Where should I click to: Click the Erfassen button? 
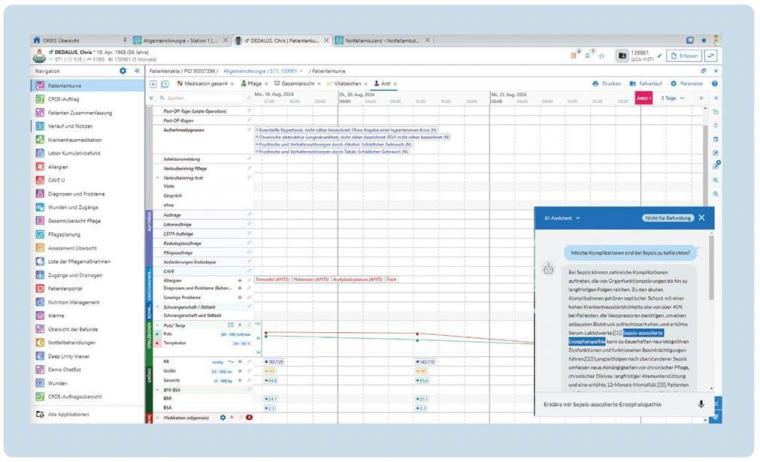(684, 56)
